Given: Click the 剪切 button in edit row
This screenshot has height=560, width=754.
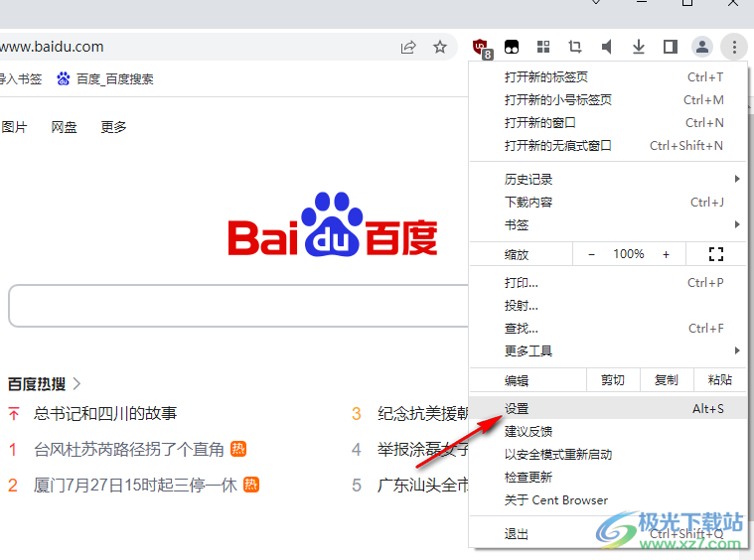Looking at the screenshot, I should point(613,380).
